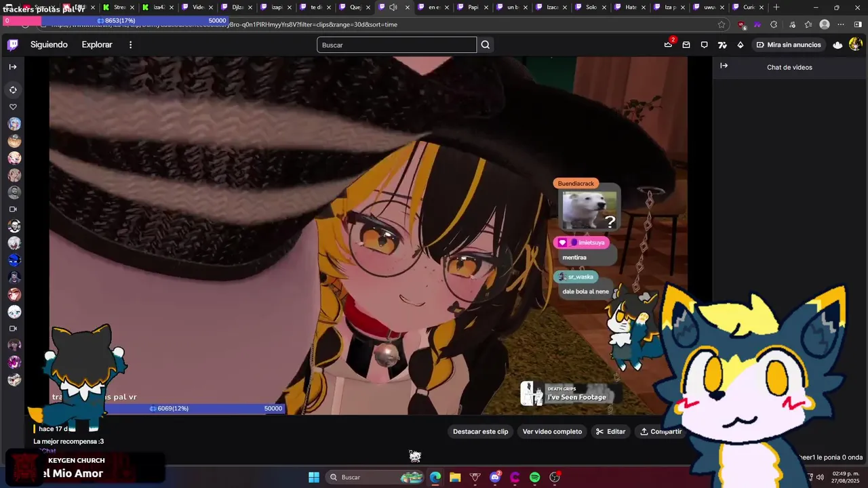Viewport: 868px width, 488px height.
Task: Click the clip video player area
Action: (x=368, y=235)
